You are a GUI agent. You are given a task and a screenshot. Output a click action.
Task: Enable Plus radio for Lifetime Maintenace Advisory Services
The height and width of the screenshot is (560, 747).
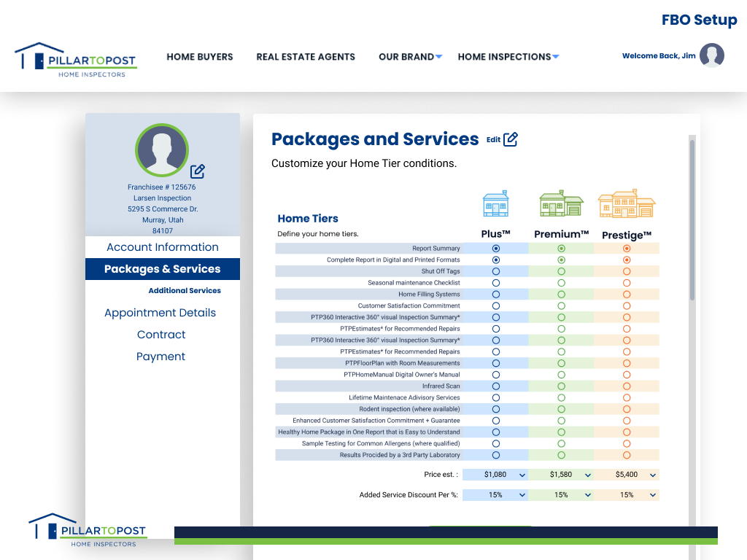[496, 397]
